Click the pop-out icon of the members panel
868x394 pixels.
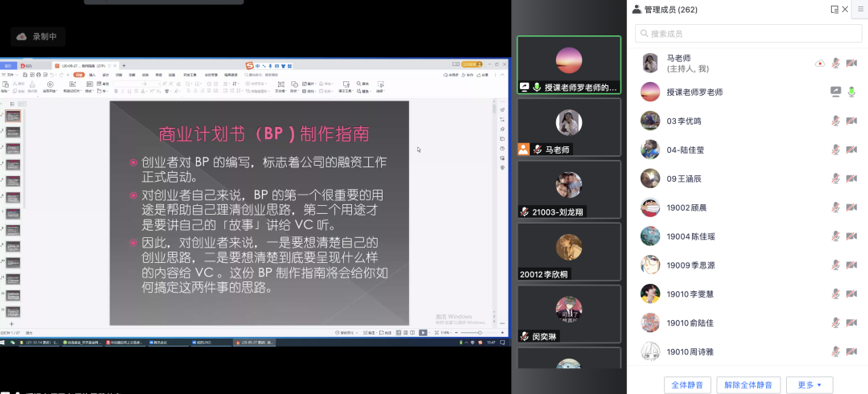coord(834,10)
